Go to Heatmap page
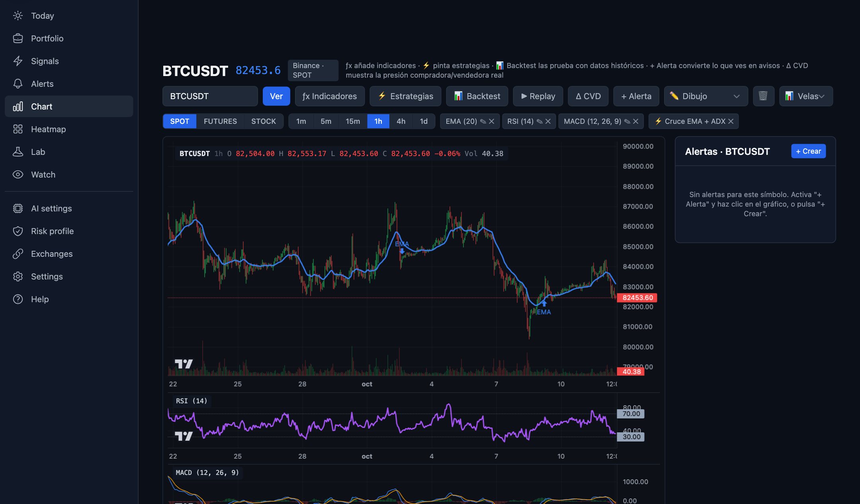The width and height of the screenshot is (860, 504). point(69,129)
